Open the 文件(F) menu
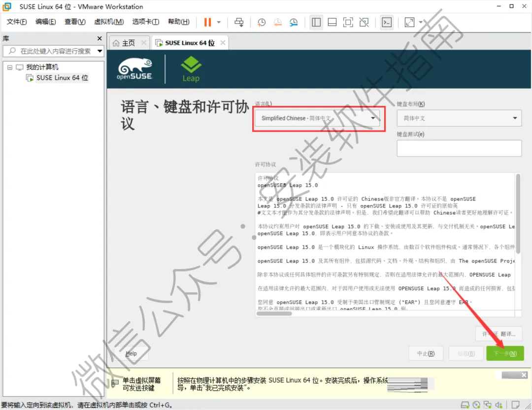The height and width of the screenshot is (410, 532). [17, 22]
